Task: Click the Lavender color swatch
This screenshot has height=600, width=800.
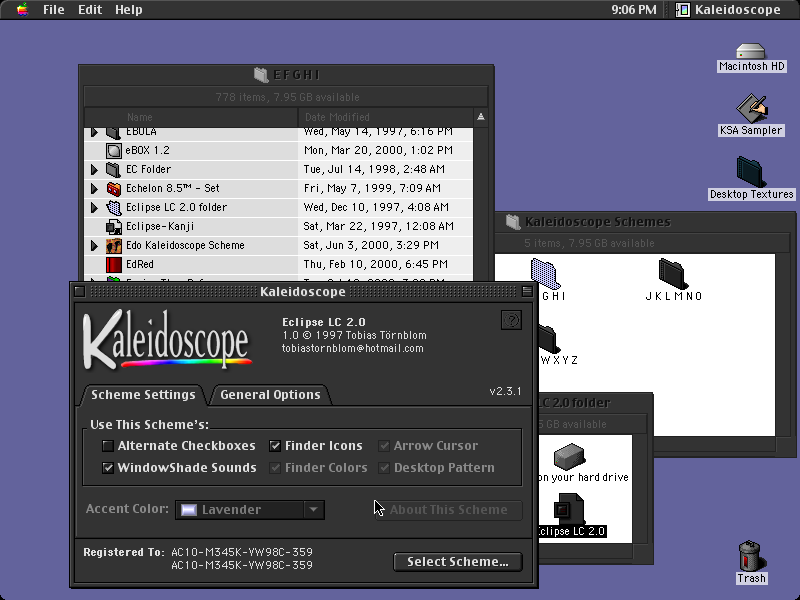Action: pos(189,510)
